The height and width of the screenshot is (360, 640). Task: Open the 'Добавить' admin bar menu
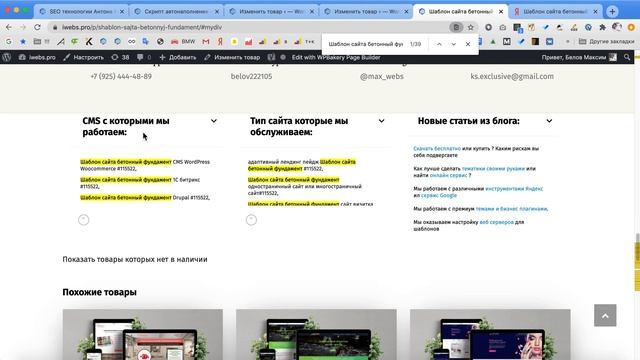click(x=178, y=57)
